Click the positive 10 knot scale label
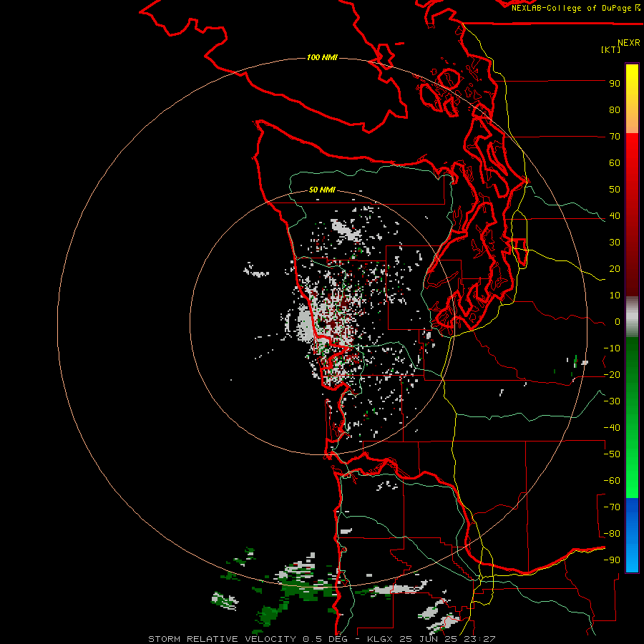This screenshot has width=644, height=644. (x=615, y=296)
